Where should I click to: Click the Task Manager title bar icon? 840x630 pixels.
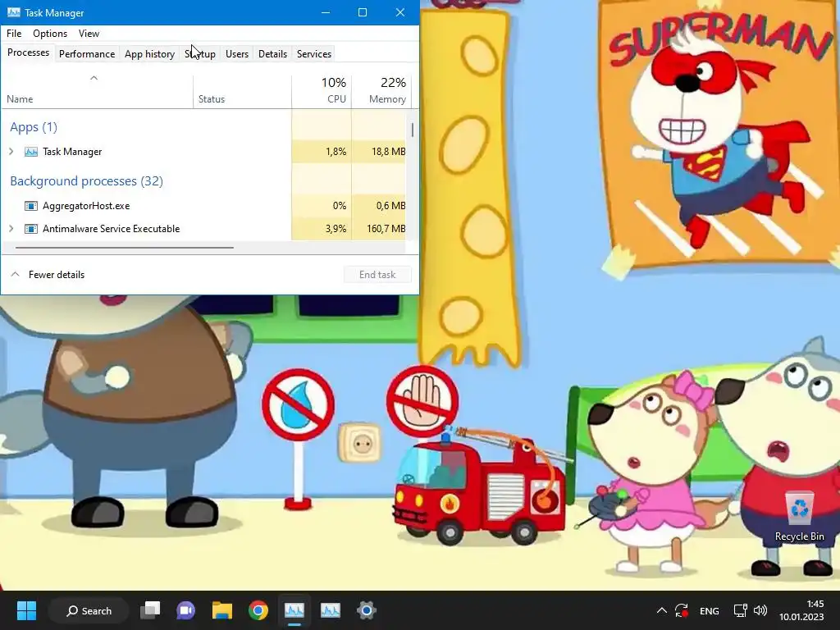[13, 12]
